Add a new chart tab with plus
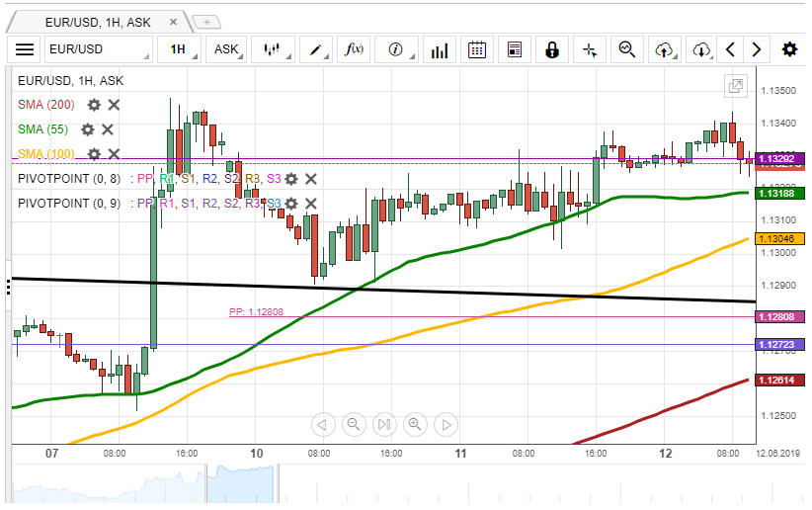Viewport: 812px width, 510px height. (x=206, y=21)
